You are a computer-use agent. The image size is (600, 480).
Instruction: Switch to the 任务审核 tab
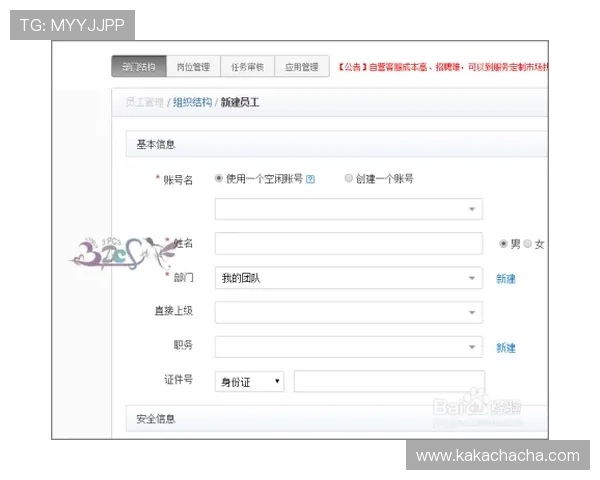click(248, 67)
